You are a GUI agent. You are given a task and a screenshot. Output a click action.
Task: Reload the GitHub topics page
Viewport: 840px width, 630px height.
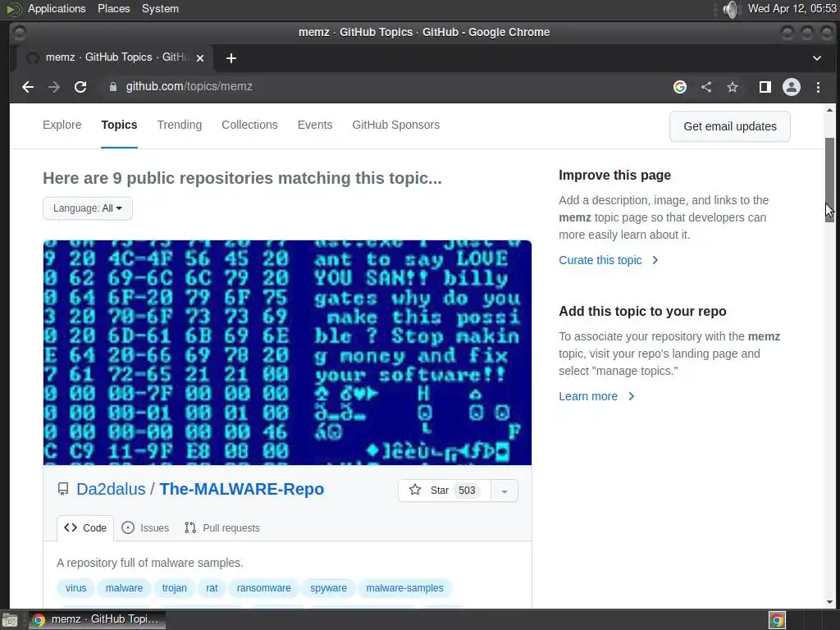80,87
